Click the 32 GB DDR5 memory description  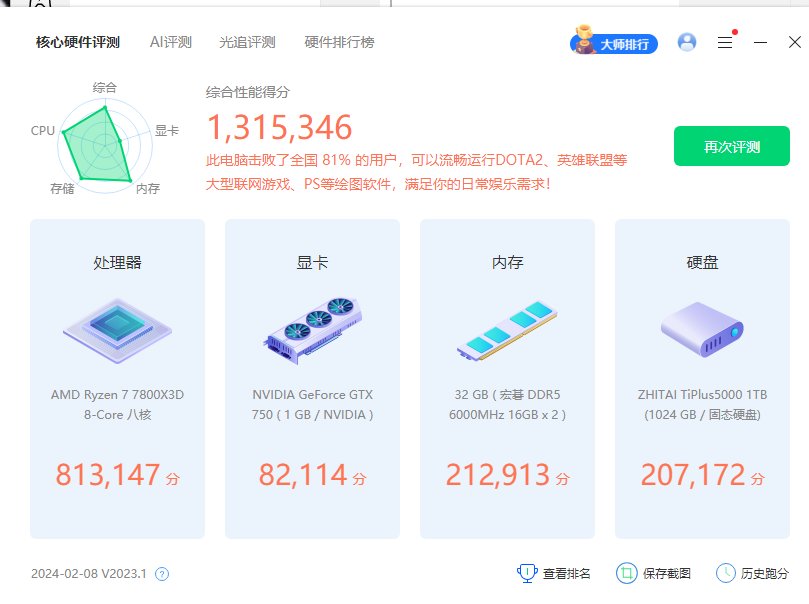508,404
